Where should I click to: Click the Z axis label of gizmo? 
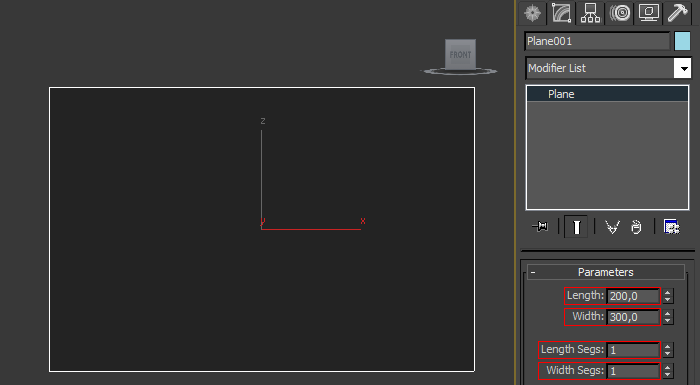point(263,121)
